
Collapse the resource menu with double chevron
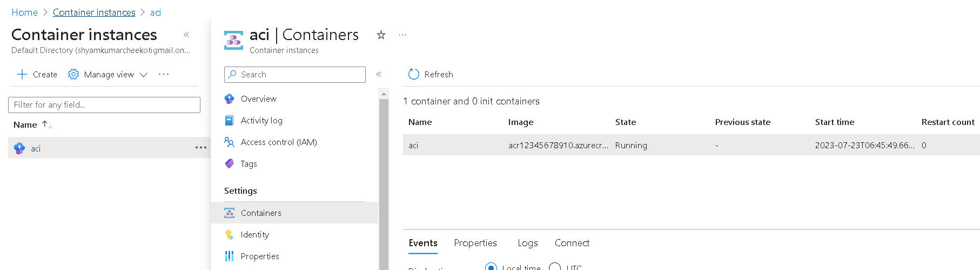click(x=379, y=74)
